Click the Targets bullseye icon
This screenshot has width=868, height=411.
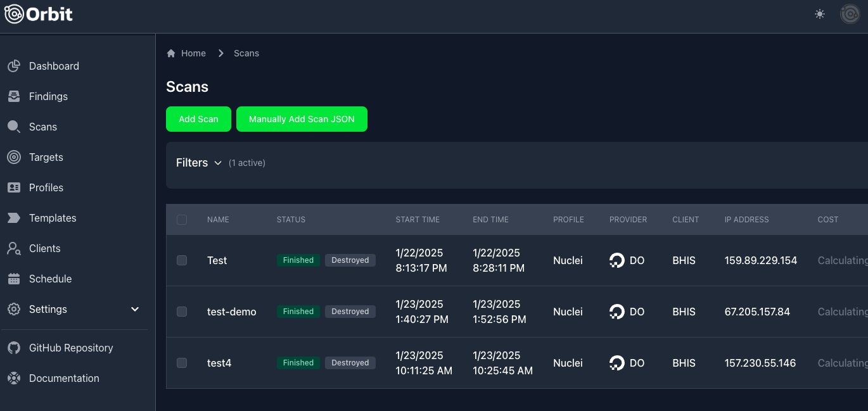(x=14, y=157)
